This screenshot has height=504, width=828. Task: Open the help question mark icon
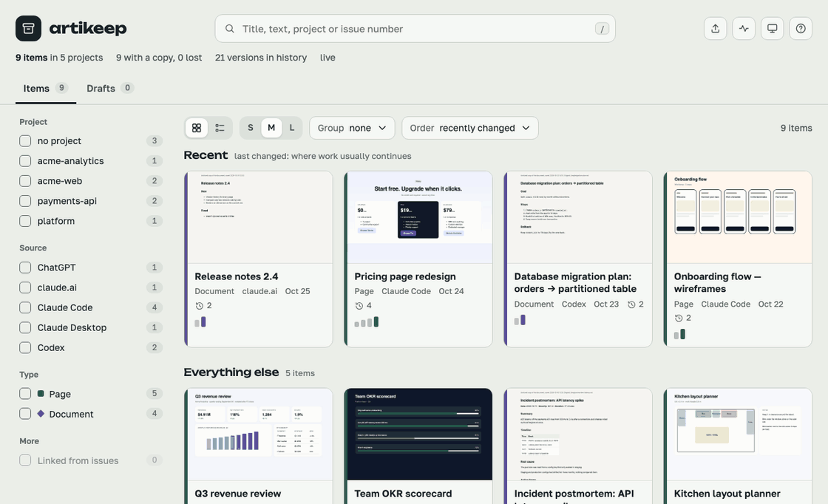pyautogui.click(x=801, y=29)
